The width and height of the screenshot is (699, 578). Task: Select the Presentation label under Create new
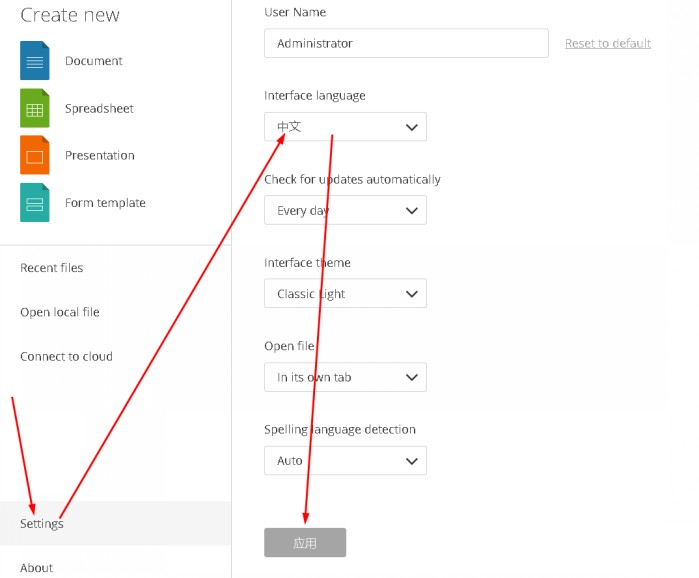[x=100, y=155]
